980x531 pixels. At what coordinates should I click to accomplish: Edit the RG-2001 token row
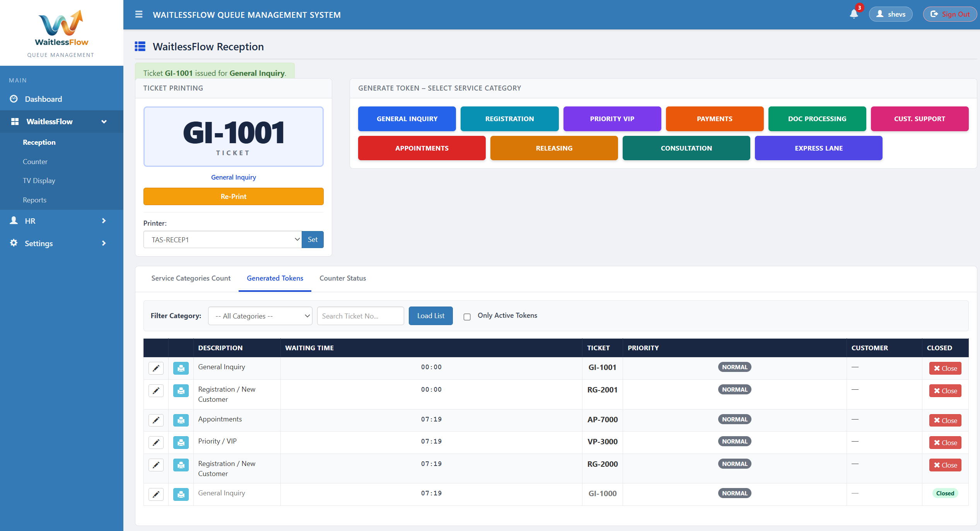click(x=156, y=391)
